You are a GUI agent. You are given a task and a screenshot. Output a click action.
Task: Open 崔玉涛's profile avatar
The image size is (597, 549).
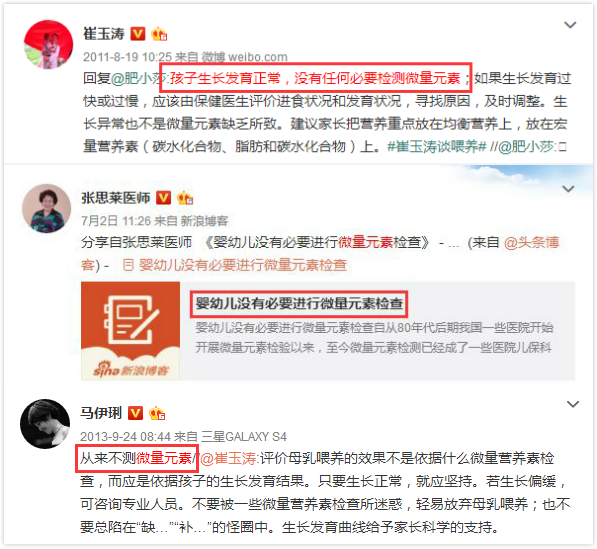coord(48,44)
